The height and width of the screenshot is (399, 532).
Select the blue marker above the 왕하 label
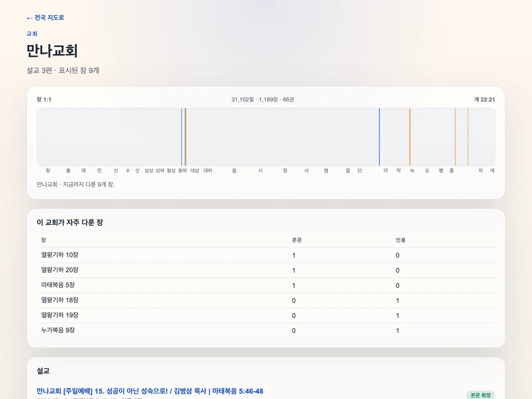pos(182,137)
